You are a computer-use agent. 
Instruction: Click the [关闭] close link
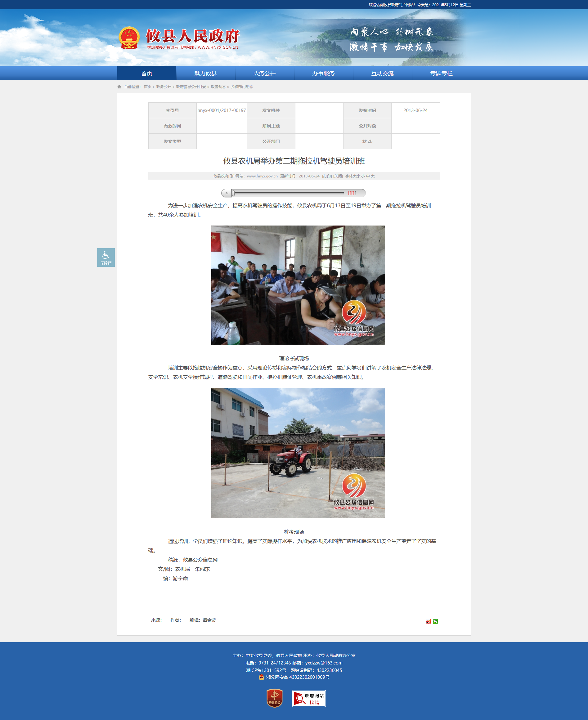click(338, 176)
